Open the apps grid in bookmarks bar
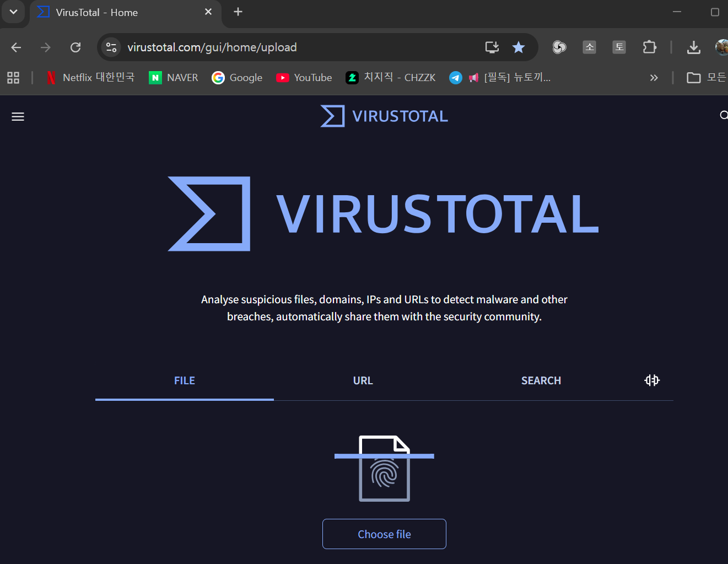Image resolution: width=728 pixels, height=564 pixels. (13, 78)
